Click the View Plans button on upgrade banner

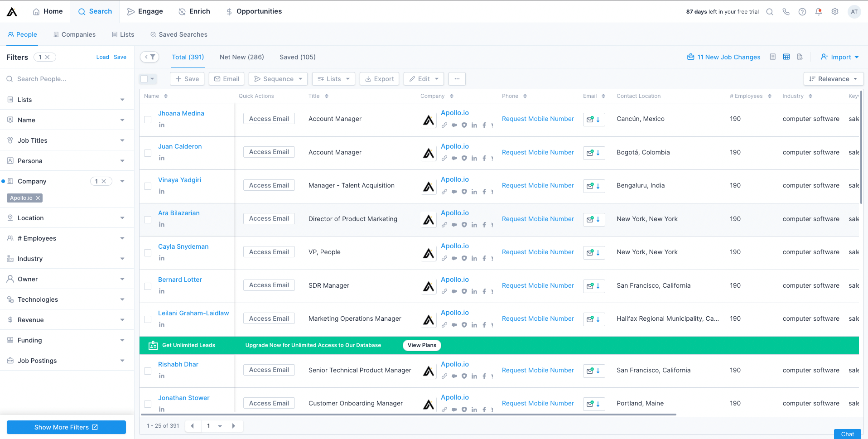[x=421, y=345]
